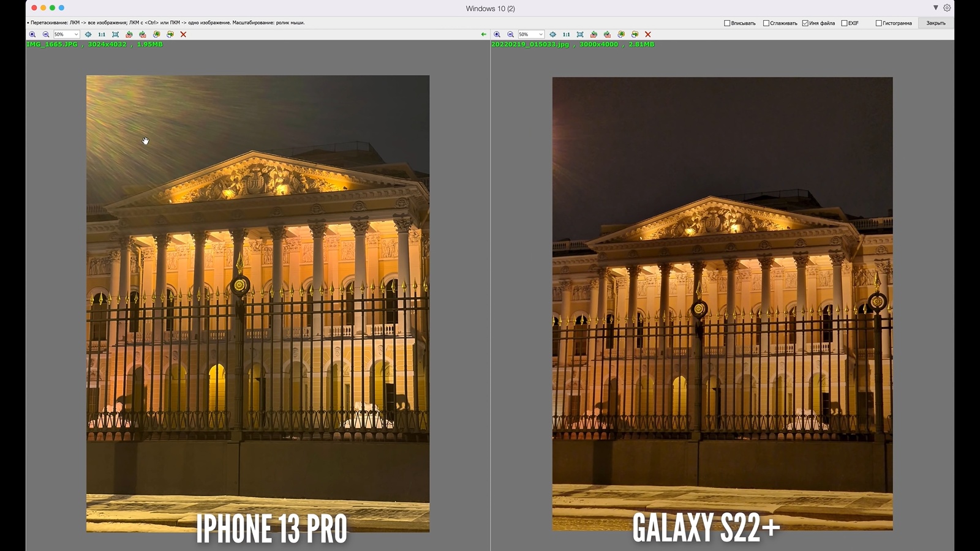The width and height of the screenshot is (980, 551).
Task: Rotate the right image clockwise
Action: coord(608,34)
